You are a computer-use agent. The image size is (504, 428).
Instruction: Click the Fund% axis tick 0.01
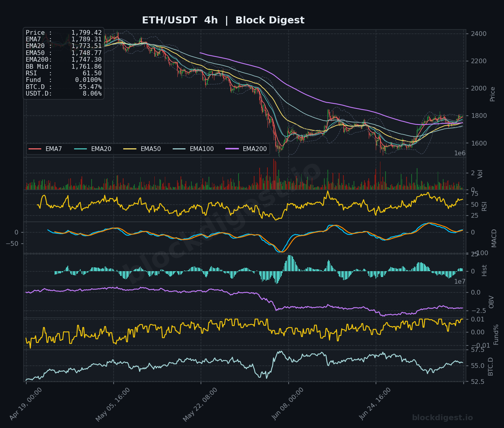pos(477,320)
